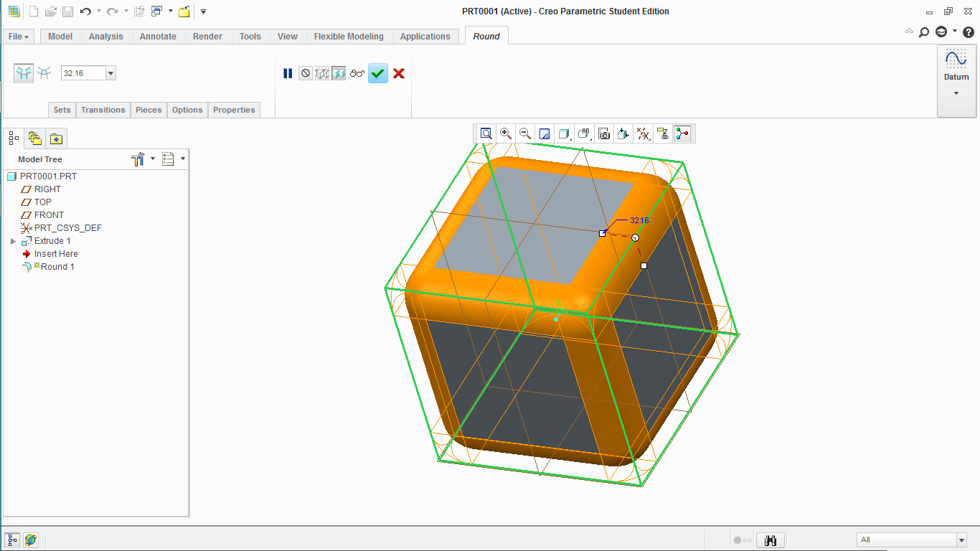Click the Zoom Out magnifier icon
The height and width of the screenshot is (551, 980).
[525, 133]
